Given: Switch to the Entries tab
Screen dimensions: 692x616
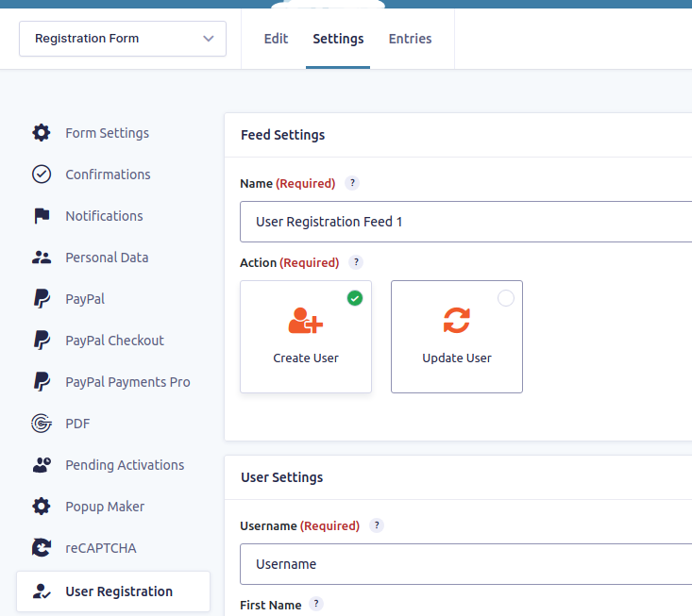Looking at the screenshot, I should click(x=410, y=39).
